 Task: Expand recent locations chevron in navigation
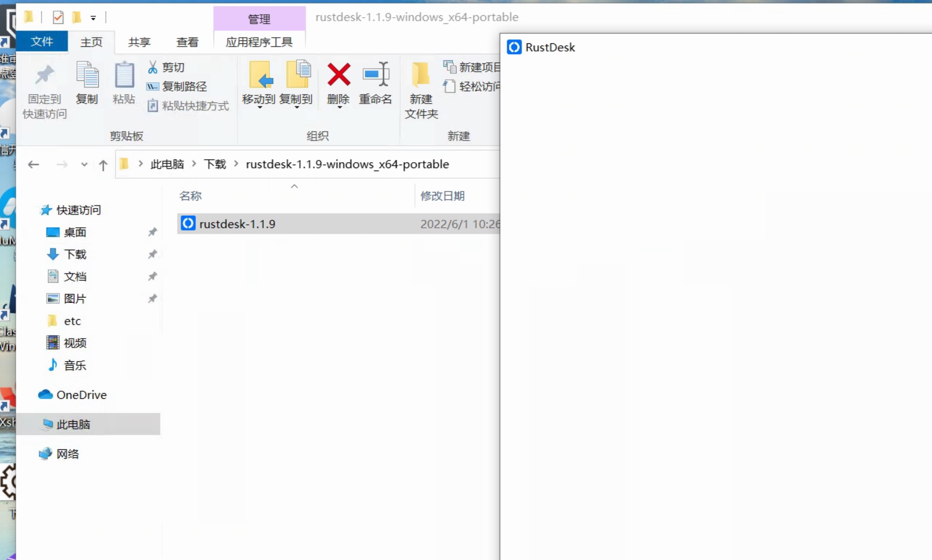pyautogui.click(x=84, y=165)
